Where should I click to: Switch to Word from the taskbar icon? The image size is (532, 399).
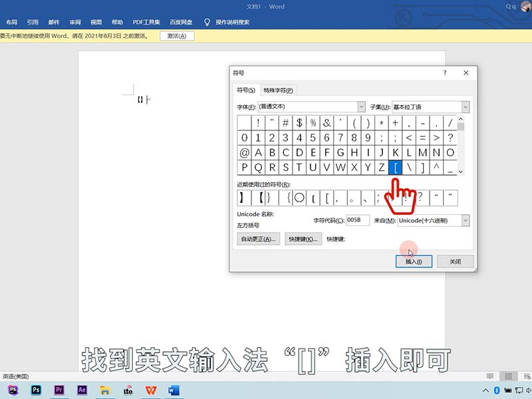(x=174, y=390)
